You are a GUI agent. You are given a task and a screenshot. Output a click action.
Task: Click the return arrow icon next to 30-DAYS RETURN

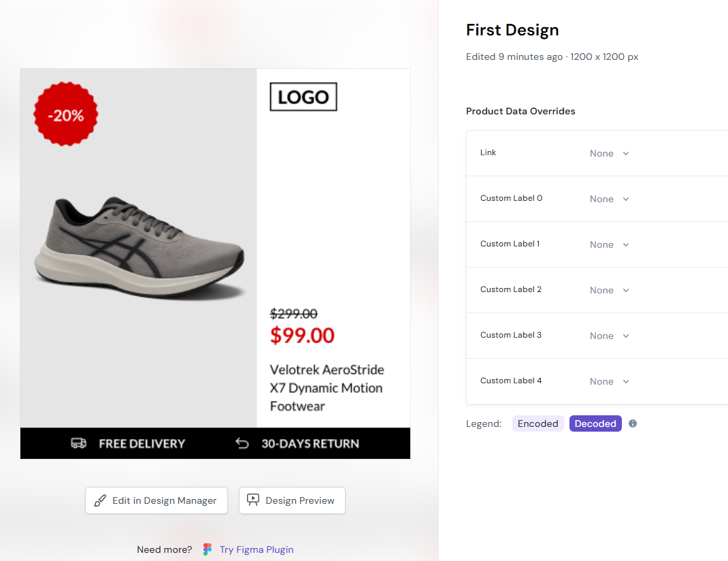click(242, 443)
